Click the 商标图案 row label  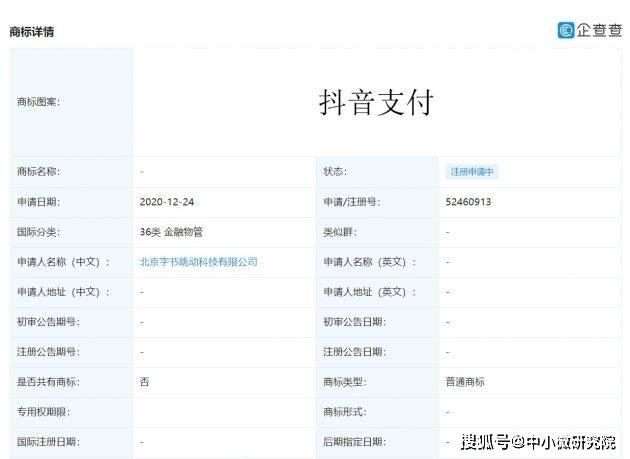(x=39, y=102)
